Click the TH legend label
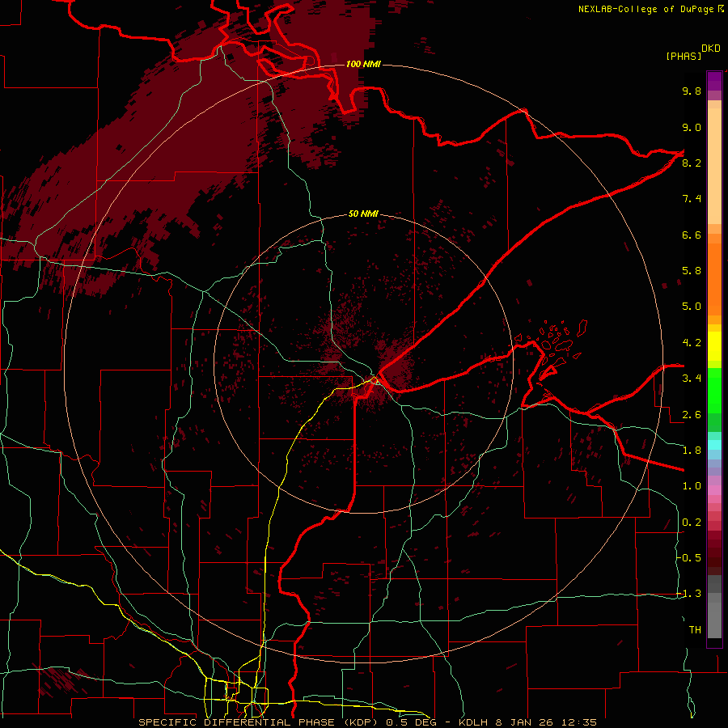 (x=695, y=630)
